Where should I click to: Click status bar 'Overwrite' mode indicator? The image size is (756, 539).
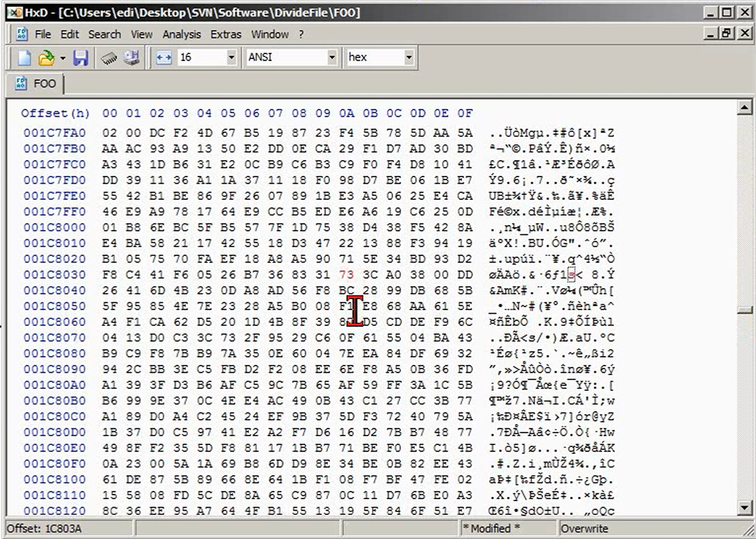coord(585,529)
